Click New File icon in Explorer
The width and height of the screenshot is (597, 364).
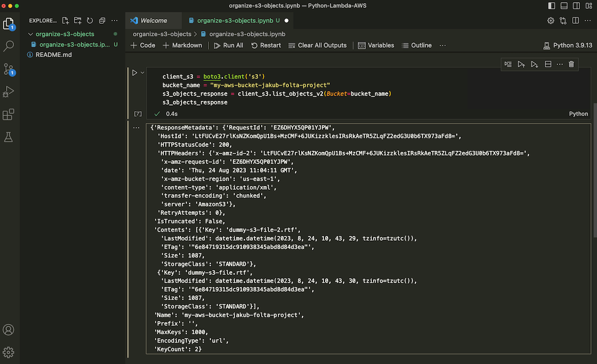(66, 21)
